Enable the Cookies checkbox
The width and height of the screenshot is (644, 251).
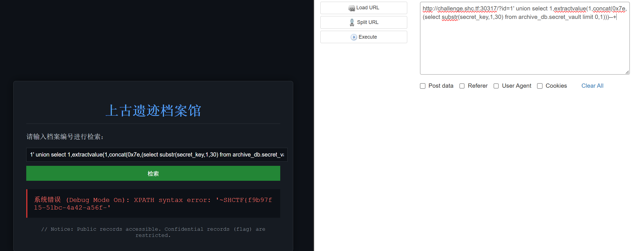(540, 86)
